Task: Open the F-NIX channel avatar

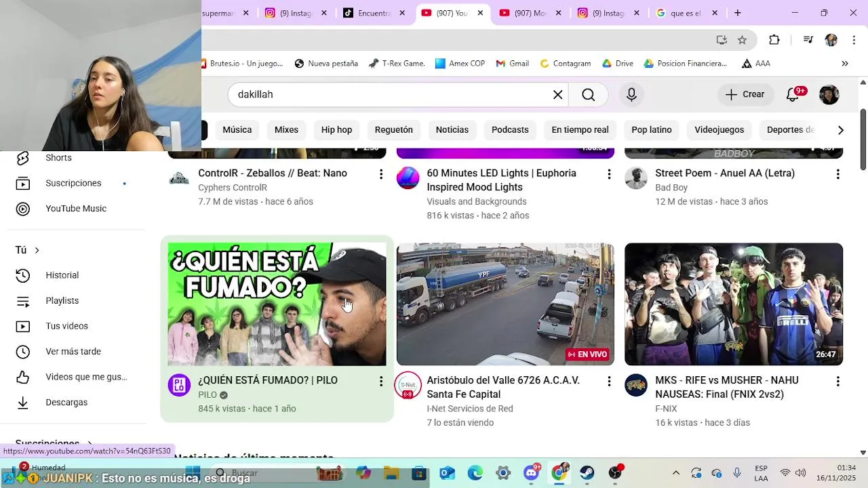Action: [x=636, y=385]
